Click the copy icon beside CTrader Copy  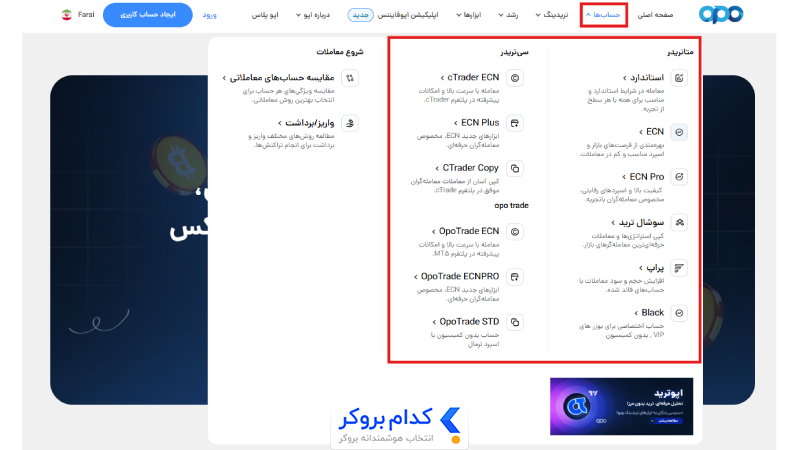tap(515, 168)
